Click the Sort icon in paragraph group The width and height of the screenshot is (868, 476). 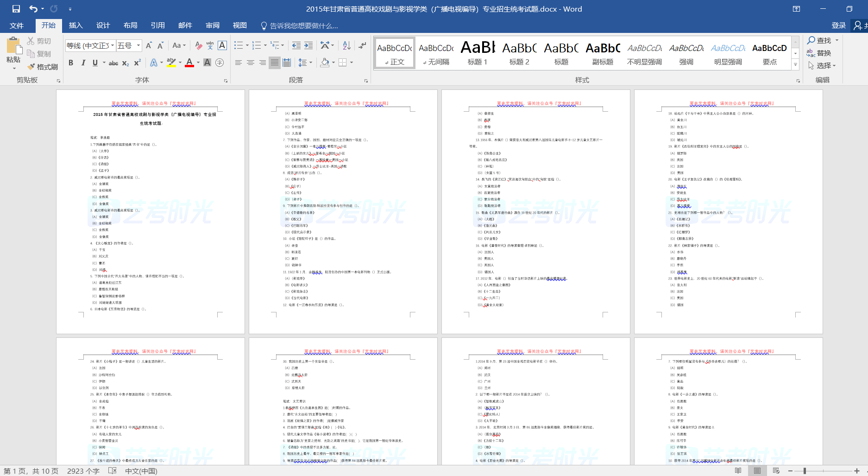pyautogui.click(x=346, y=45)
